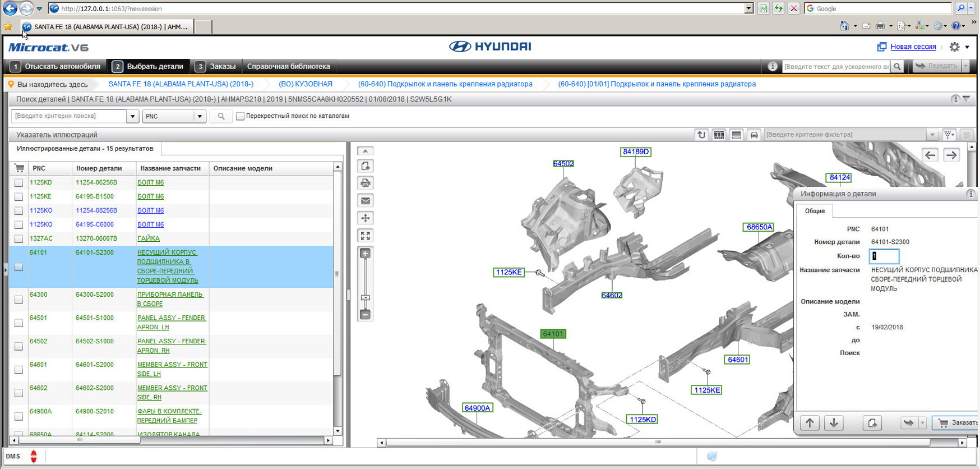The height and width of the screenshot is (469, 980).
Task: Zoom in the illustration with plus button
Action: 366,254
